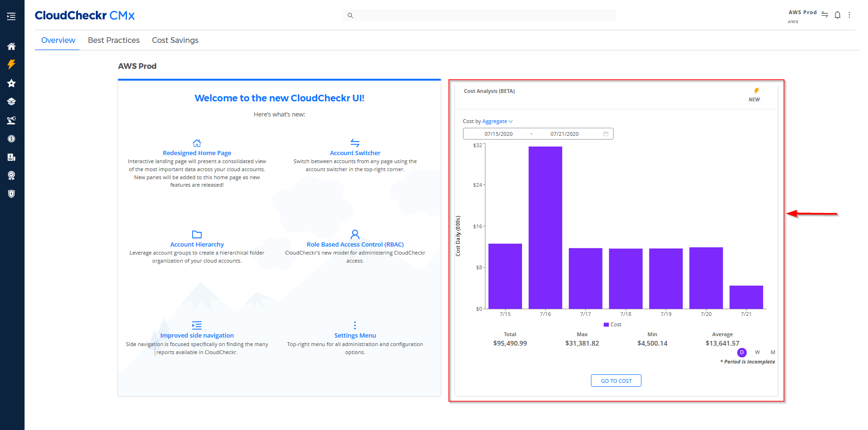Click the start date 07/15/2020 field
This screenshot has width=868, height=430.
498,134
